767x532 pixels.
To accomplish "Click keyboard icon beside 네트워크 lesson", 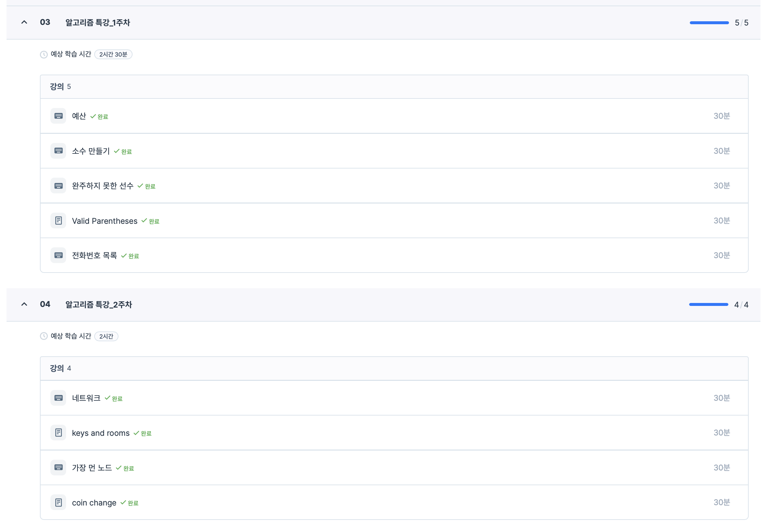I will coord(58,398).
